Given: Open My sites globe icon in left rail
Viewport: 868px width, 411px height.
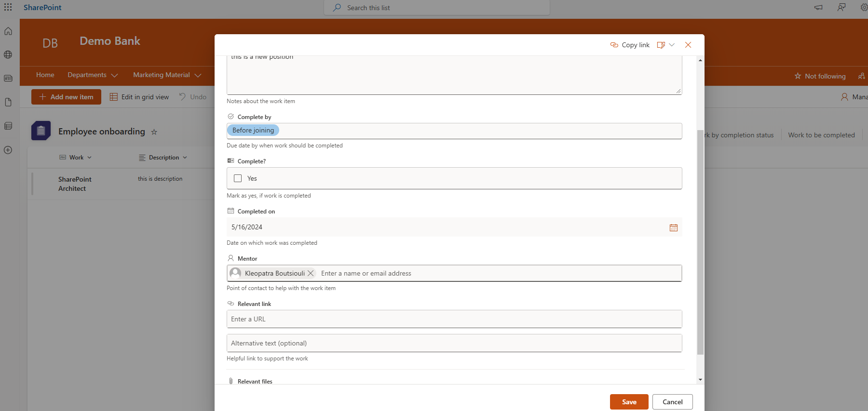Looking at the screenshot, I should click(8, 55).
